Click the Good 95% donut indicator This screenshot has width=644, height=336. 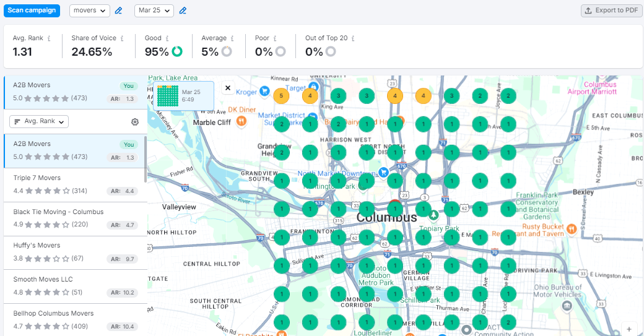tap(177, 51)
